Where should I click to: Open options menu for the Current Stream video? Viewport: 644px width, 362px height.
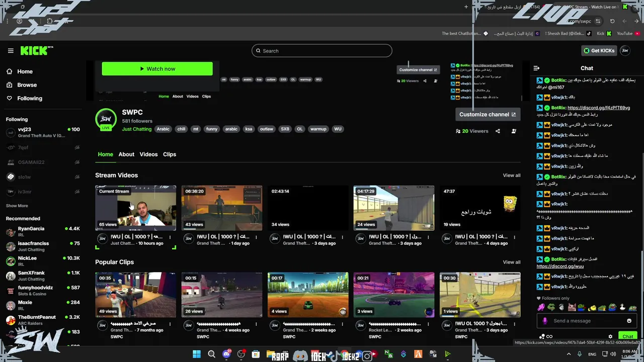[x=170, y=237]
